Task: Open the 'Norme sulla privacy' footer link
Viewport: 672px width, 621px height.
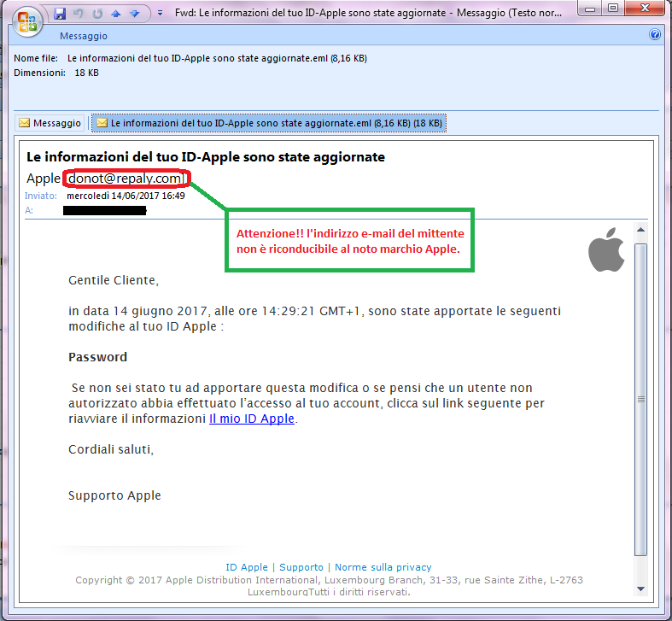Action: [x=383, y=567]
